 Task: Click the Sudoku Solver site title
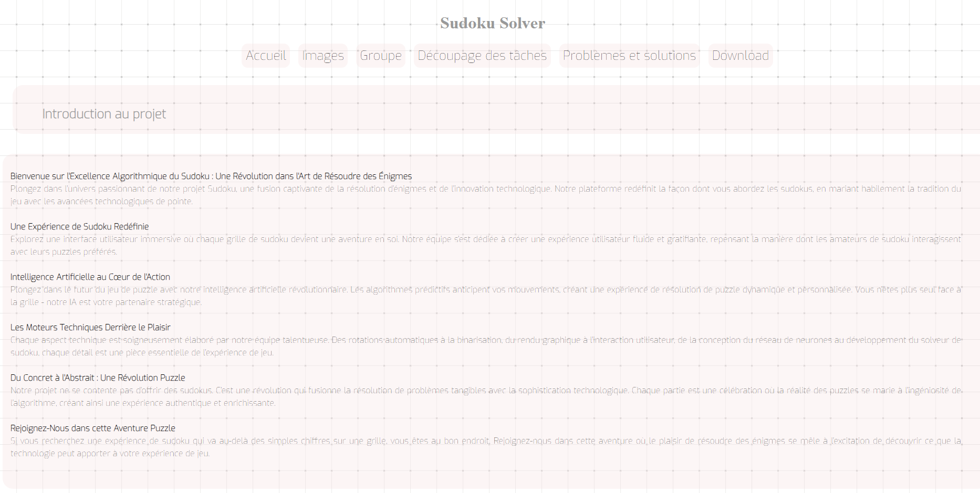coord(492,23)
